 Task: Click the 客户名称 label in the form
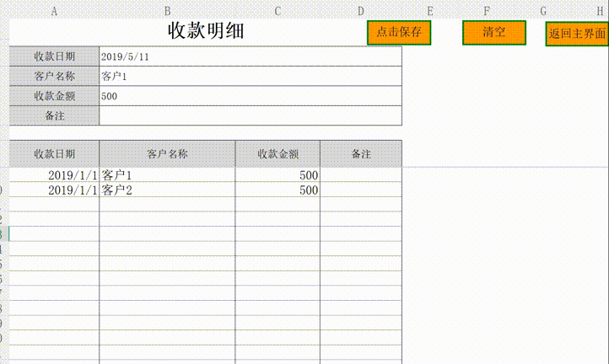(x=54, y=76)
